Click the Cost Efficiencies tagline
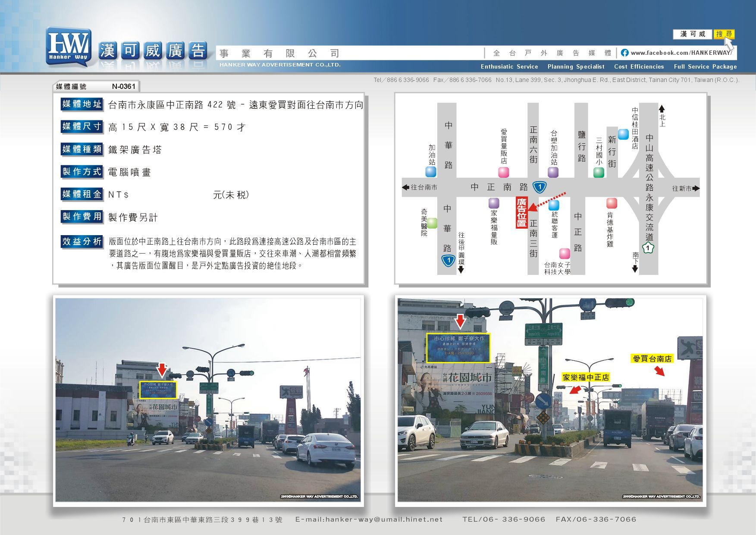Image resolution: width=756 pixels, height=535 pixels. click(x=639, y=66)
